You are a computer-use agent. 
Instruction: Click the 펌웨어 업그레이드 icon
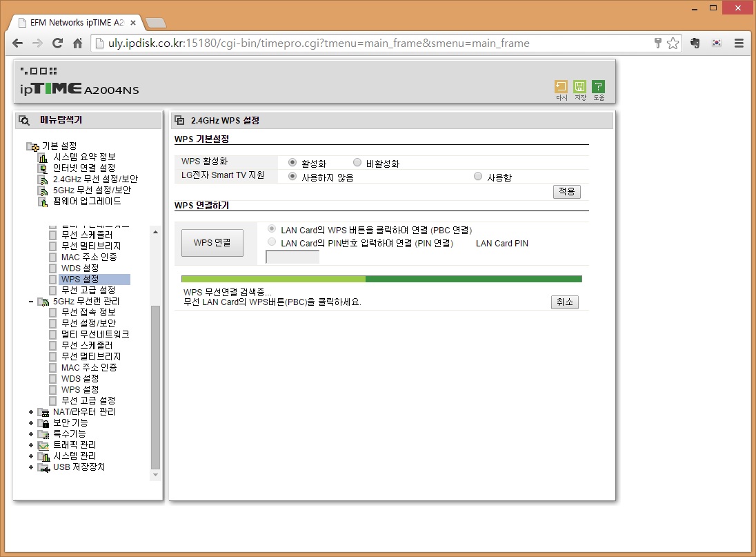click(x=43, y=202)
